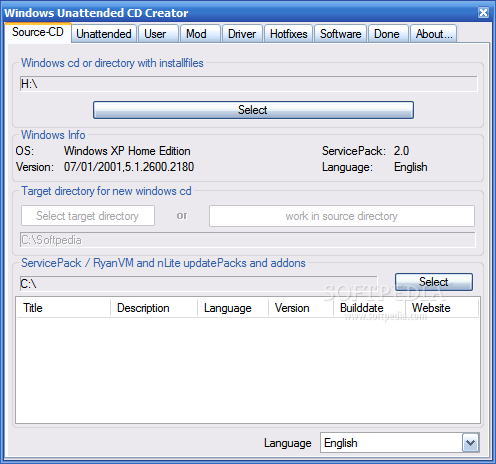Click the Website column header
496x464 pixels.
pyautogui.click(x=442, y=308)
